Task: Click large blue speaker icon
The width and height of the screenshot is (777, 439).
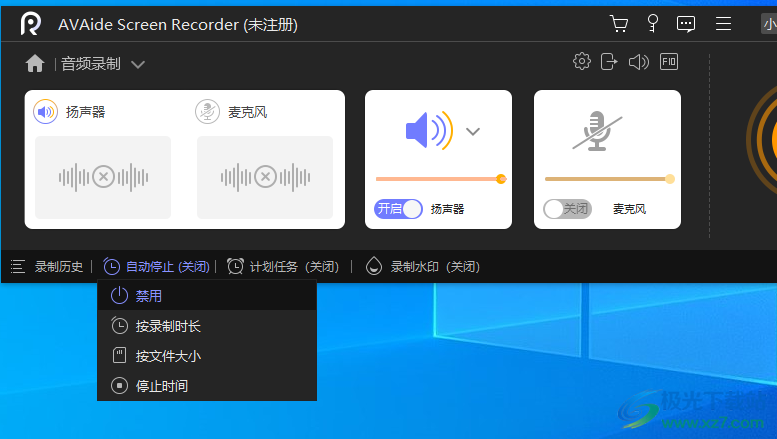Action: pyautogui.click(x=429, y=130)
